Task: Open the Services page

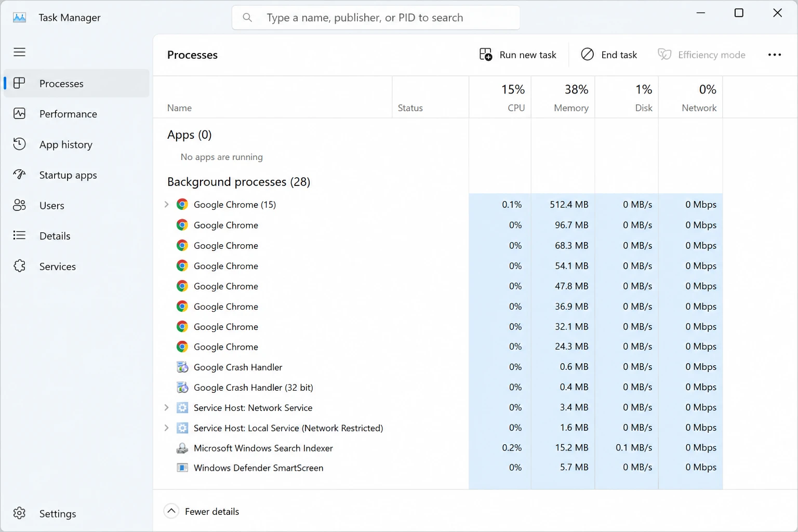Action: pos(76,266)
